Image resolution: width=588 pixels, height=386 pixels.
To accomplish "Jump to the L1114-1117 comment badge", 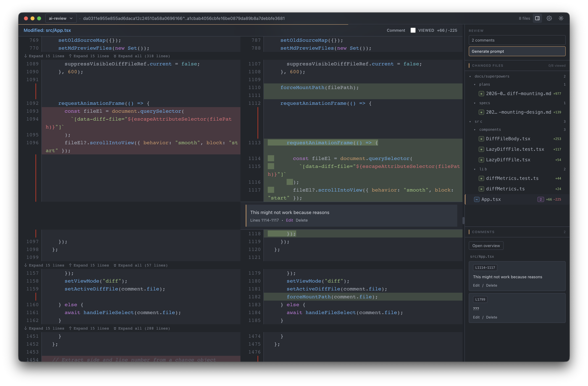I will coord(485,268).
